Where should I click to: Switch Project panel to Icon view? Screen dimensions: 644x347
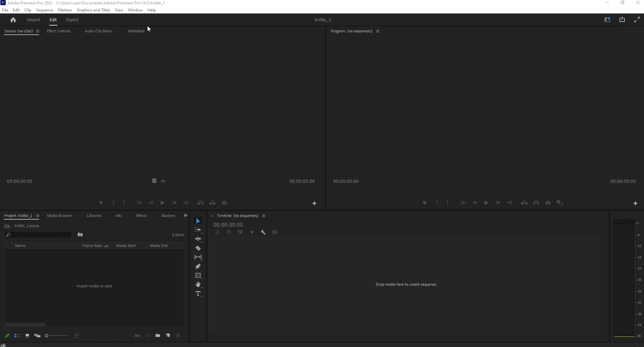pos(27,336)
